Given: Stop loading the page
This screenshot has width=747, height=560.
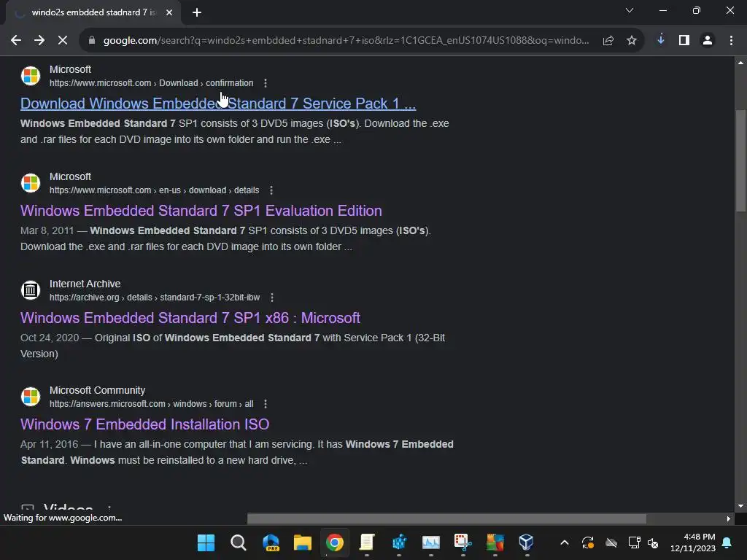Looking at the screenshot, I should pyautogui.click(x=63, y=41).
